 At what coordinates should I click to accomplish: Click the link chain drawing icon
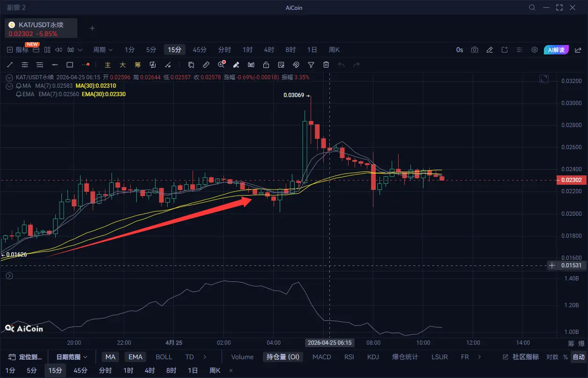click(296, 65)
